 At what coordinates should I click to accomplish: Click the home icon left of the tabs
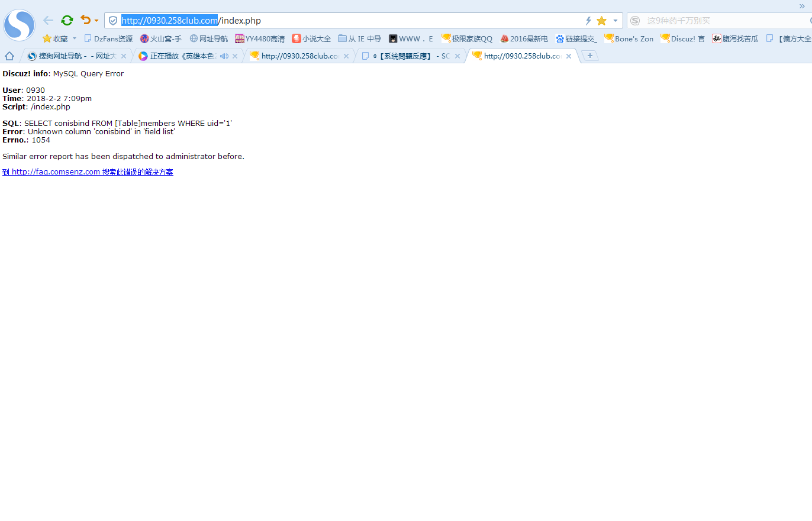[x=9, y=56]
